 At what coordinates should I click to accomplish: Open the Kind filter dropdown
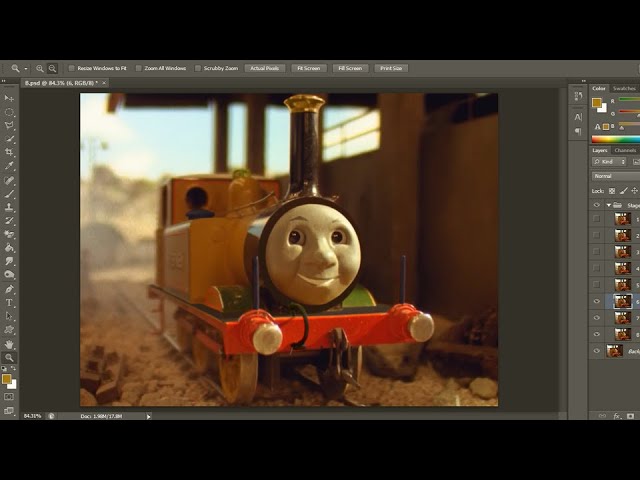coord(609,162)
